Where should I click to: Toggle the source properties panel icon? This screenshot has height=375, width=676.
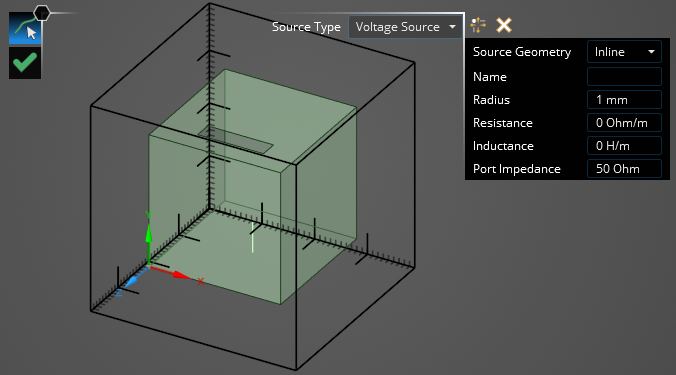tap(478, 25)
